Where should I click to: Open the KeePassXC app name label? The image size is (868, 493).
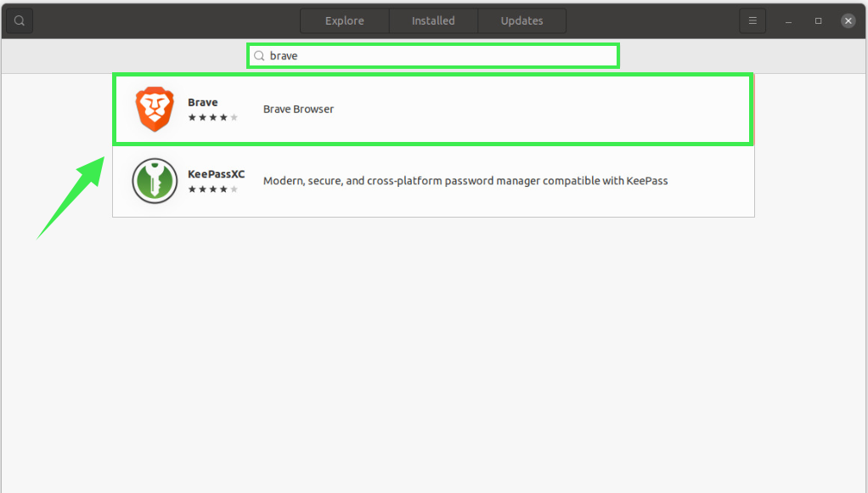click(x=216, y=174)
